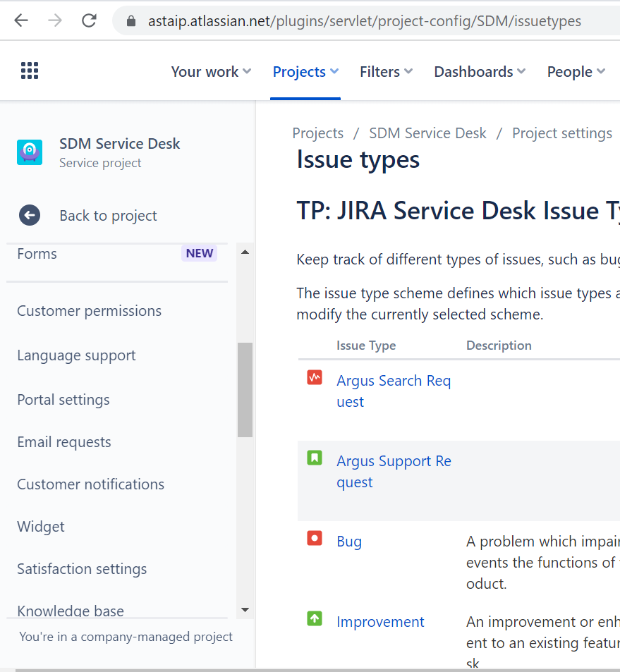Go back with browser back arrow
This screenshot has width=620, height=672.
tap(21, 20)
